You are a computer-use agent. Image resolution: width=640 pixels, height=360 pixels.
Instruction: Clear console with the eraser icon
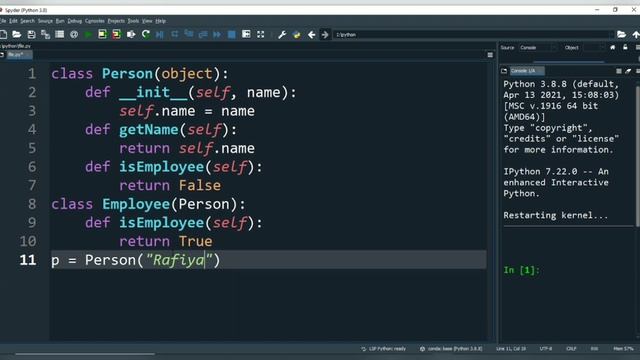(628, 71)
